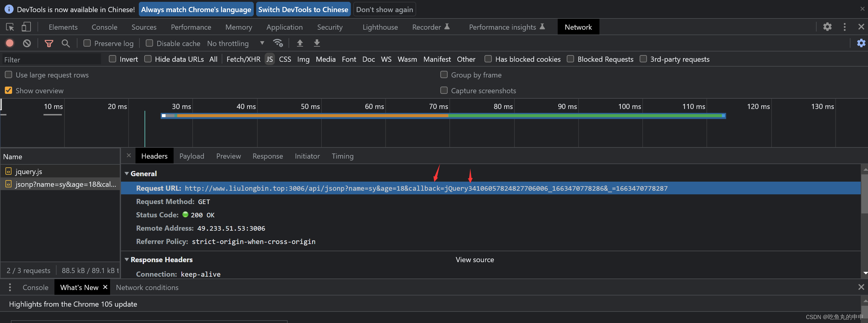Screen dimensions: 868x323
Task: Toggle the red filter funnel icon
Action: click(x=49, y=43)
